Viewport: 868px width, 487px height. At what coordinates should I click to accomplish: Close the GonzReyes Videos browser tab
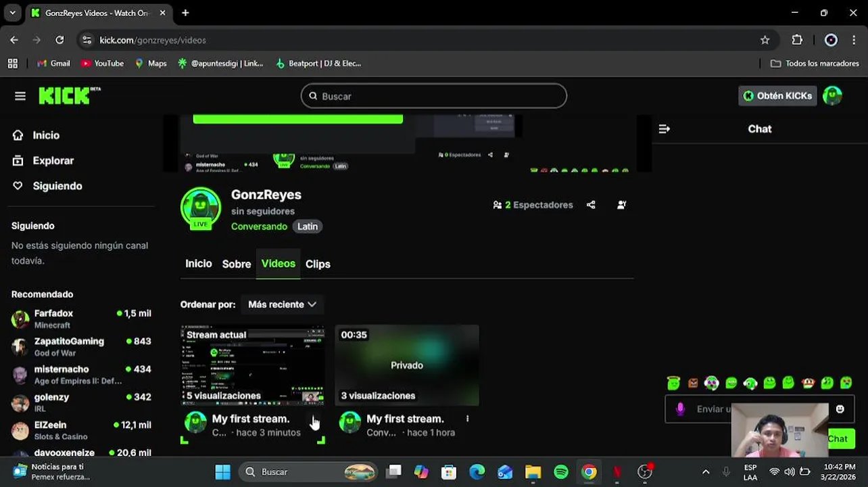[x=162, y=13]
